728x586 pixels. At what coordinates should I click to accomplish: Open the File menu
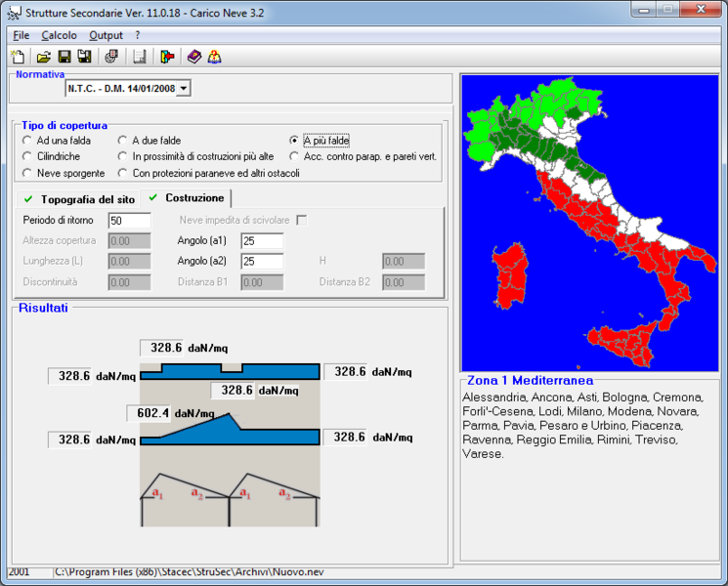coord(21,35)
